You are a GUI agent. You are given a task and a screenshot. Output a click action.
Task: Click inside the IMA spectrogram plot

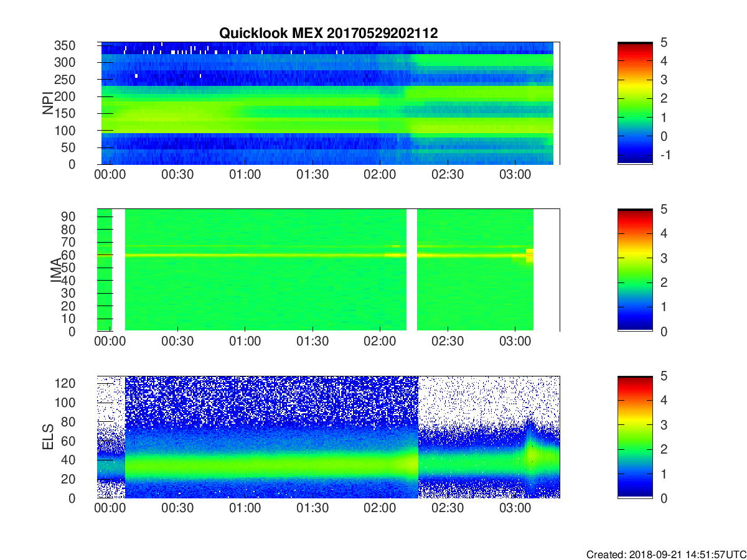tap(328, 270)
